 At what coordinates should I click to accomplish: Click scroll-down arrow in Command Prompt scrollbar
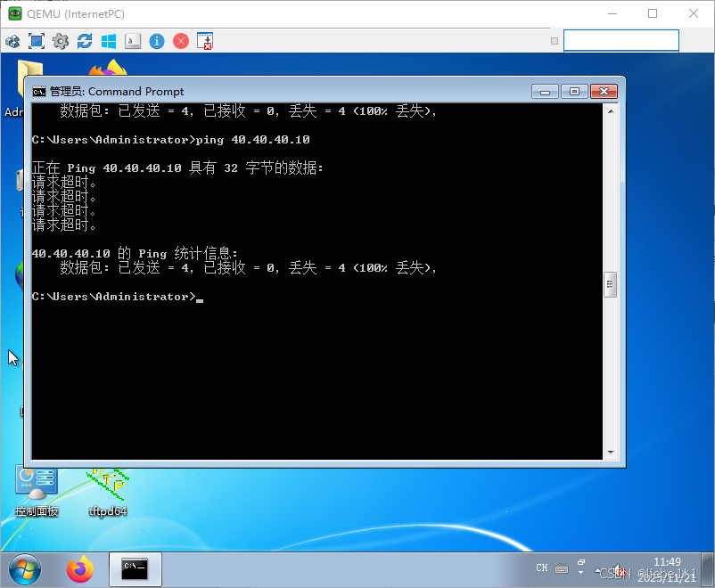click(x=611, y=453)
